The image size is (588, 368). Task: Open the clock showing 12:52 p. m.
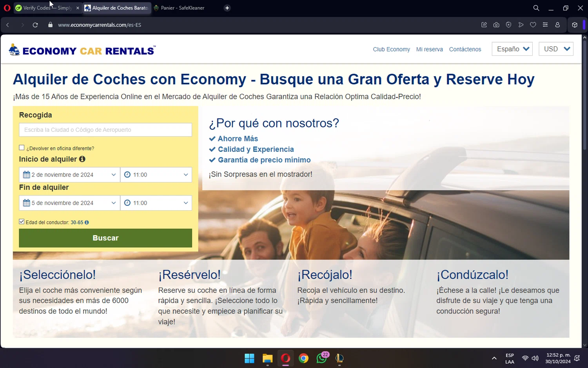point(558,358)
